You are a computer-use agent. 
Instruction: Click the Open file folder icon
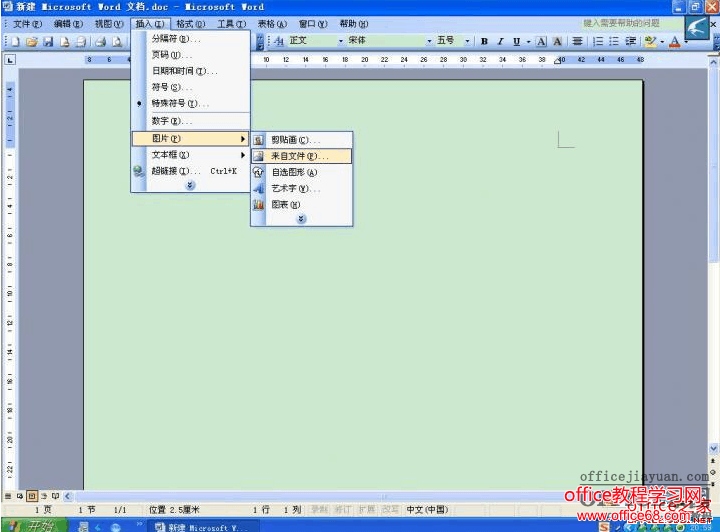31,41
